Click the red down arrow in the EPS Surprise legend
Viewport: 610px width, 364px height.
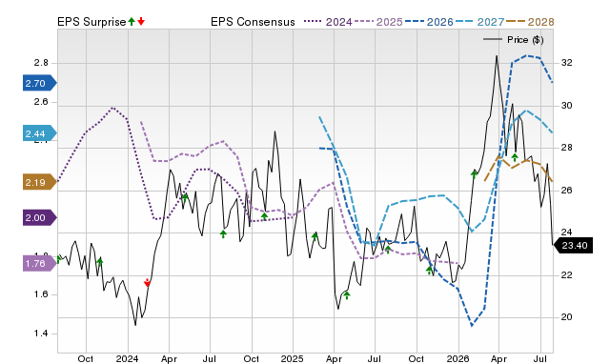click(141, 22)
